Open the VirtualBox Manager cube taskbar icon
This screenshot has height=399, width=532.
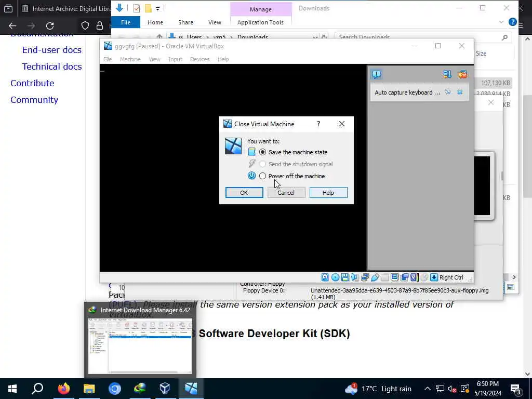(x=165, y=389)
